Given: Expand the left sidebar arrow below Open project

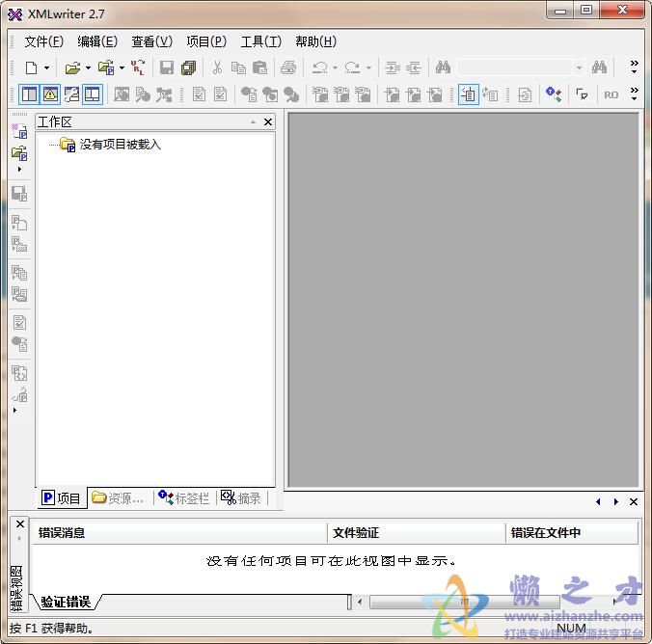Looking at the screenshot, I should tap(19, 170).
